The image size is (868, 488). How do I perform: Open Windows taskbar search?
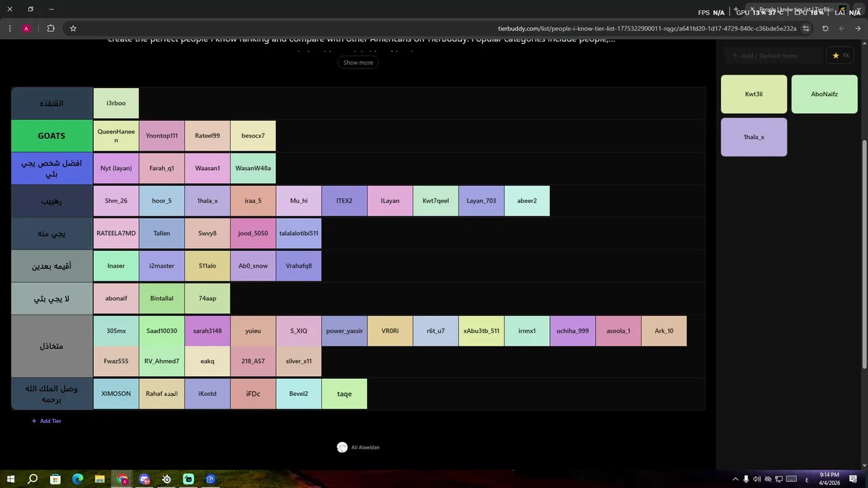tap(33, 479)
